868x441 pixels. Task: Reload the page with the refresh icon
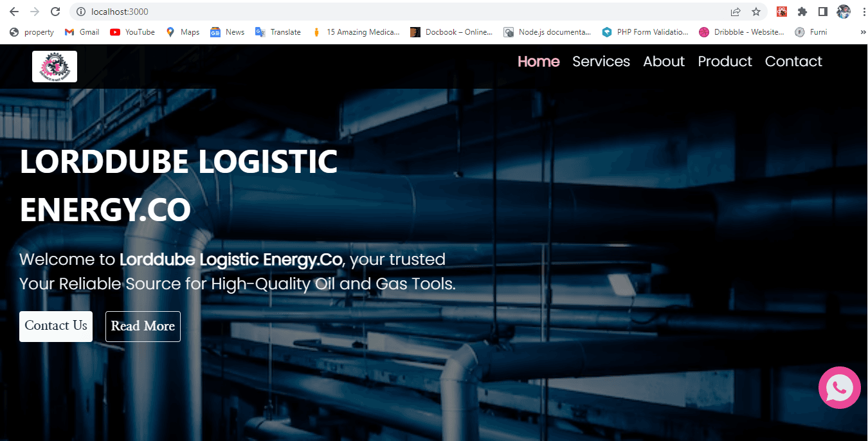tap(55, 11)
